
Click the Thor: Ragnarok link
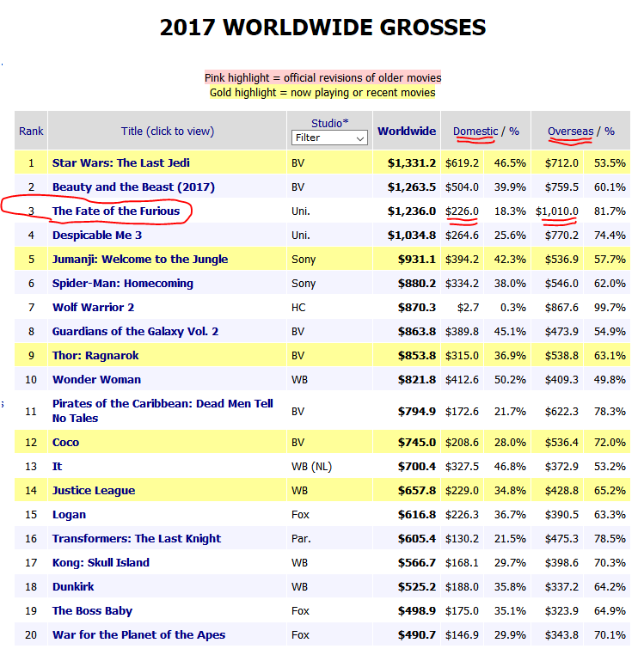[95, 355]
